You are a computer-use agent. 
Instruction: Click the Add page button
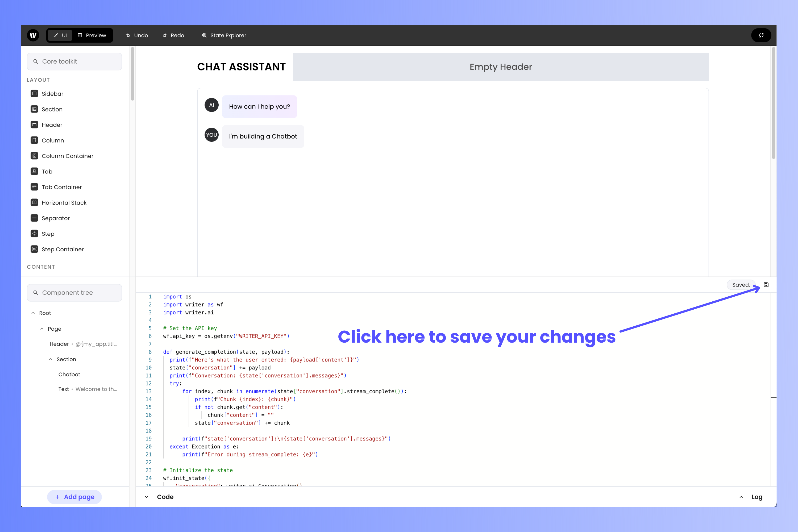point(74,497)
